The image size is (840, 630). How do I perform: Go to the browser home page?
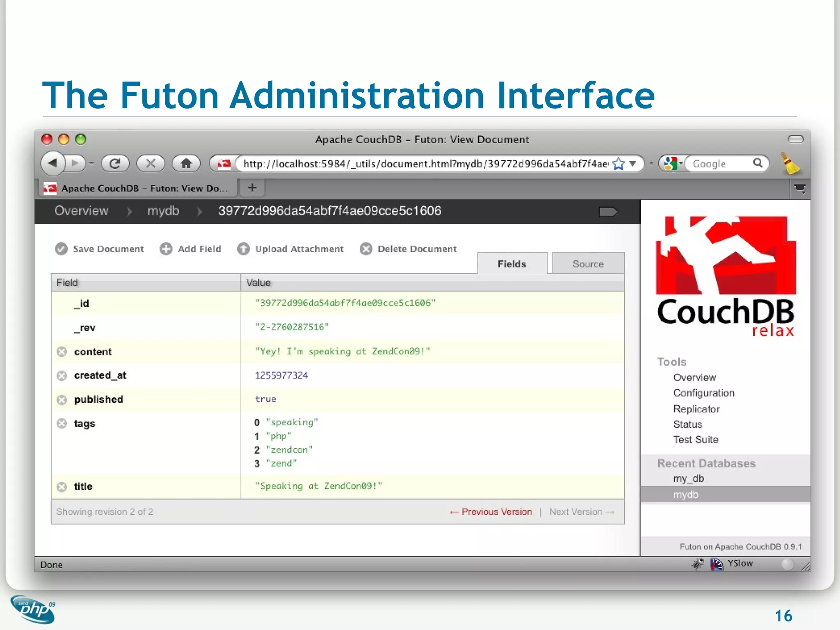(186, 164)
